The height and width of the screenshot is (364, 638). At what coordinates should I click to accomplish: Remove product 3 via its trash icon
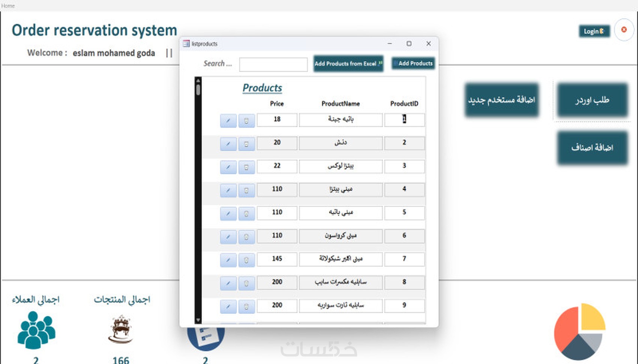point(247,167)
